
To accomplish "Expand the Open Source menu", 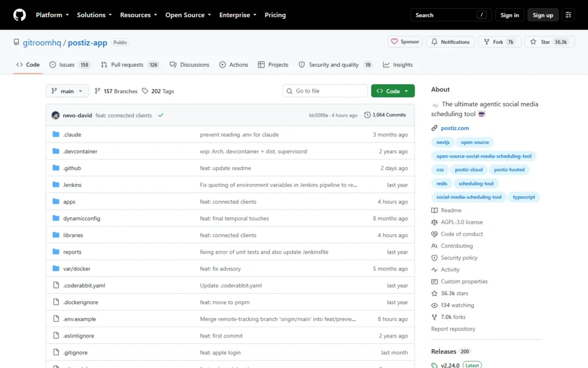I will click(188, 15).
